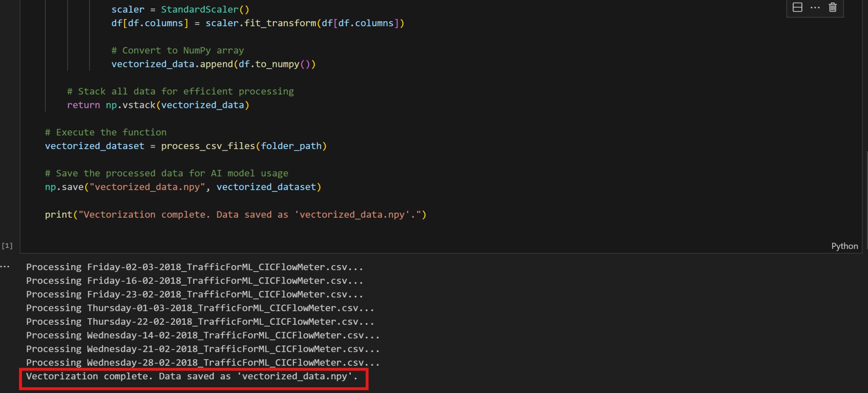Click the Split Cell icon in cell toolbar

pyautogui.click(x=797, y=7)
